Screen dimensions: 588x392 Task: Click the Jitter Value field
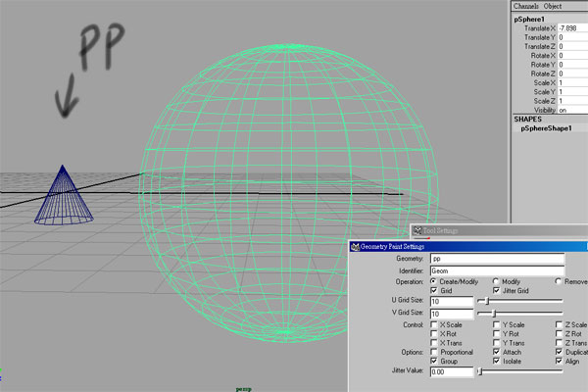[x=452, y=371]
